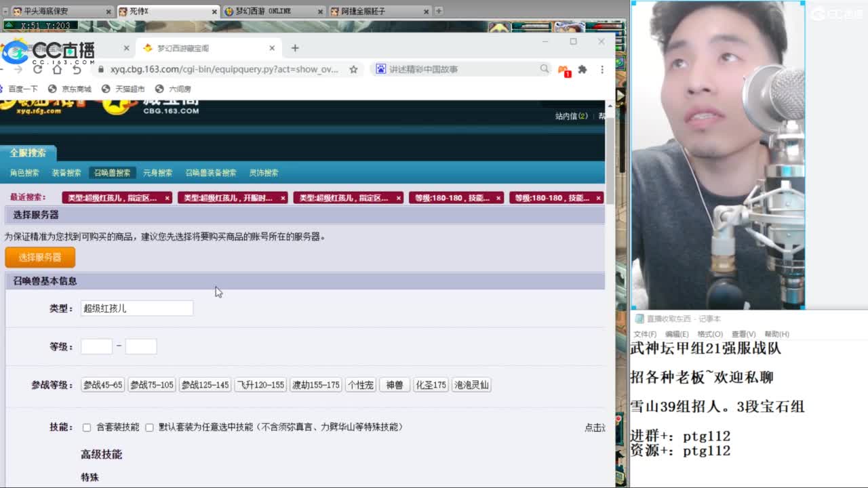The image size is (868, 488).
Task: Select the 神兽 button
Action: [x=395, y=385]
